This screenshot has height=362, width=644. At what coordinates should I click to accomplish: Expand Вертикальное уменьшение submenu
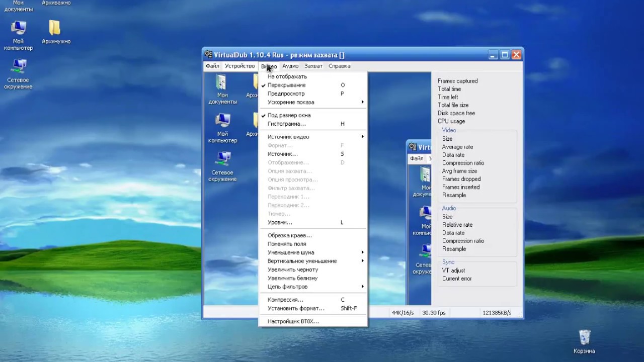312,261
